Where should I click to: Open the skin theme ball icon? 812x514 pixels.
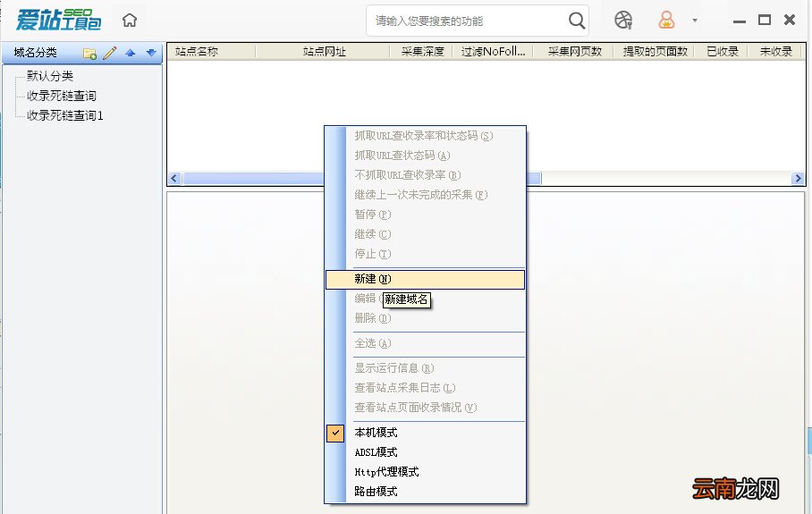pyautogui.click(x=623, y=21)
